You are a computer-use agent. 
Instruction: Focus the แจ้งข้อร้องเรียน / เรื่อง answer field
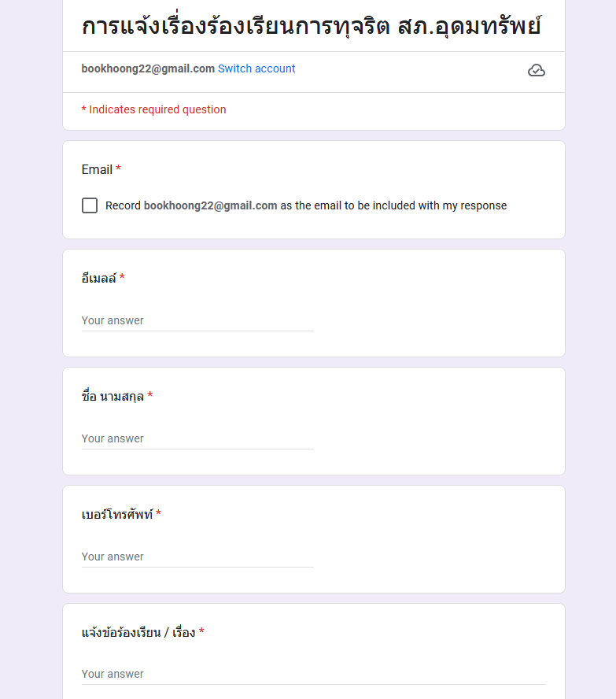pos(313,674)
